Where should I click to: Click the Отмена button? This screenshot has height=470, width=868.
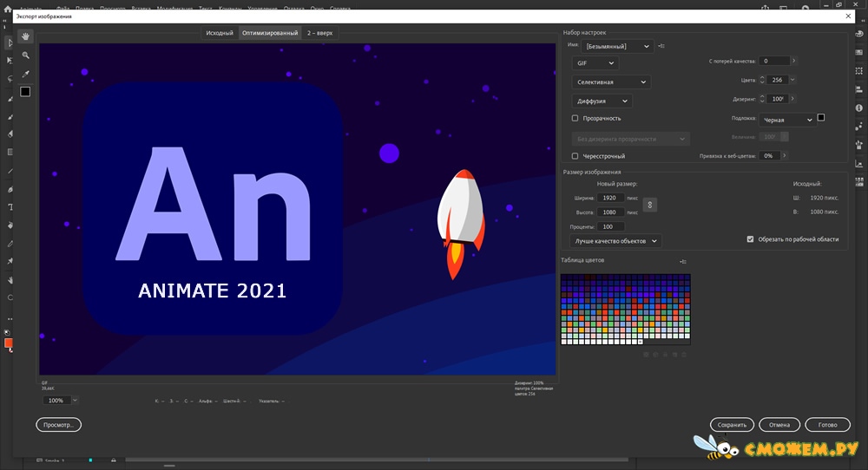point(779,425)
